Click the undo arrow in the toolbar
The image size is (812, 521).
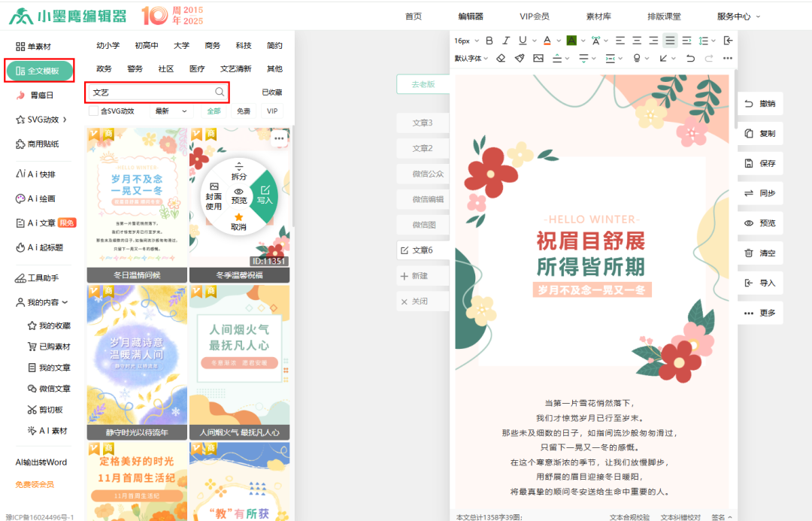click(x=690, y=58)
